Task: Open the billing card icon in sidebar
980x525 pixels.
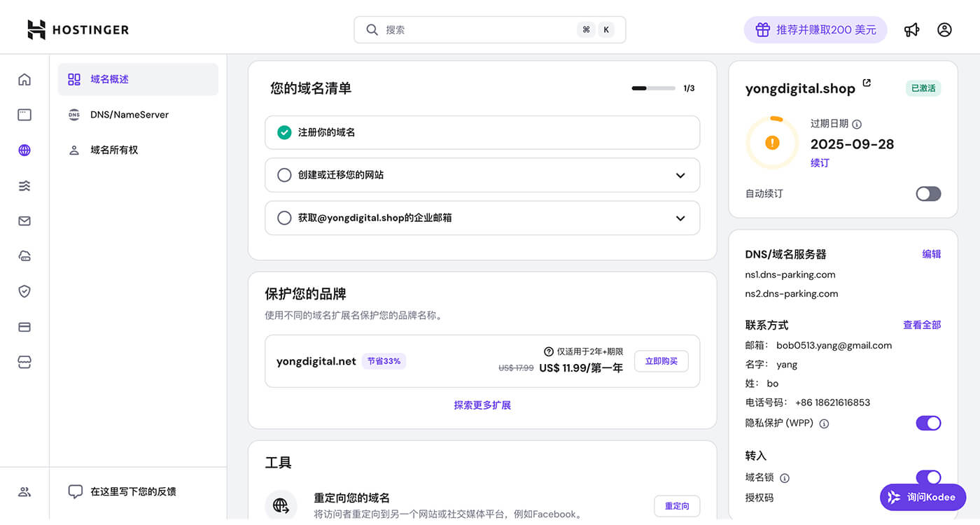Action: pos(24,327)
